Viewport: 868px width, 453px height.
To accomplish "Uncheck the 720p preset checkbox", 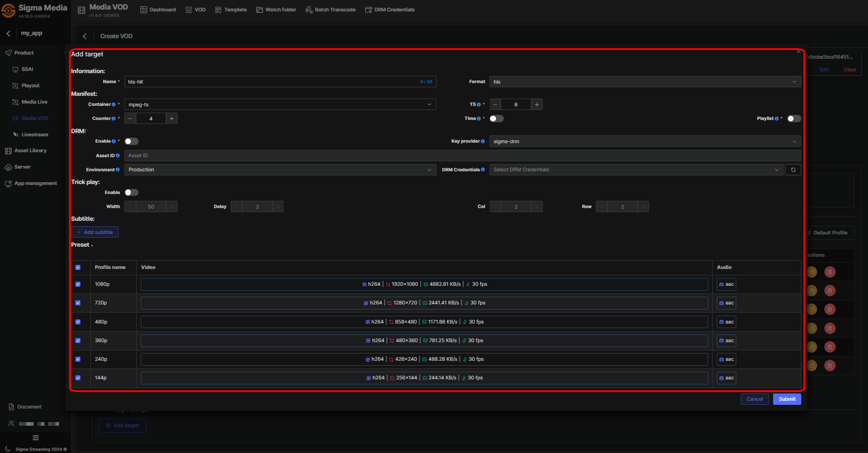I will [78, 303].
